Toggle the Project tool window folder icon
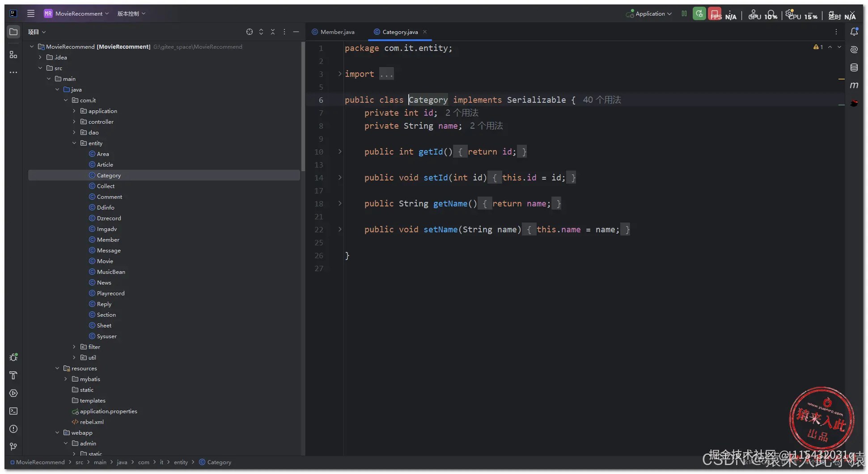 [13, 32]
